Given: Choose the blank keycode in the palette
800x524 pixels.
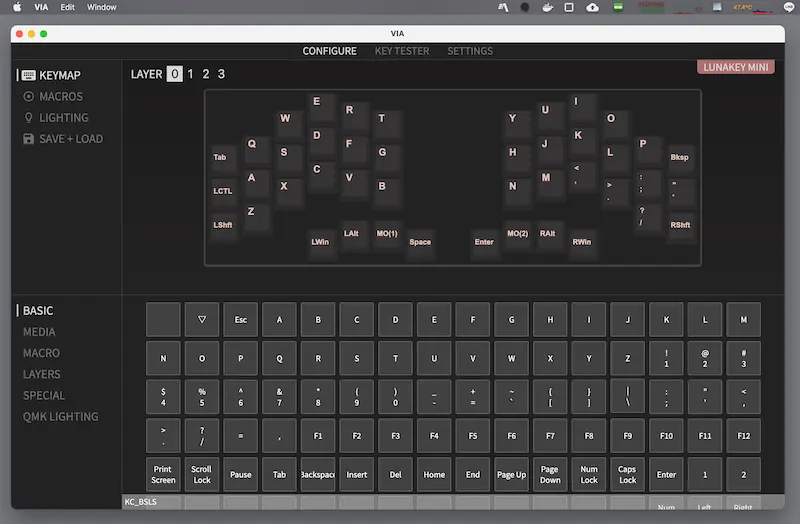Looking at the screenshot, I should click(x=163, y=320).
